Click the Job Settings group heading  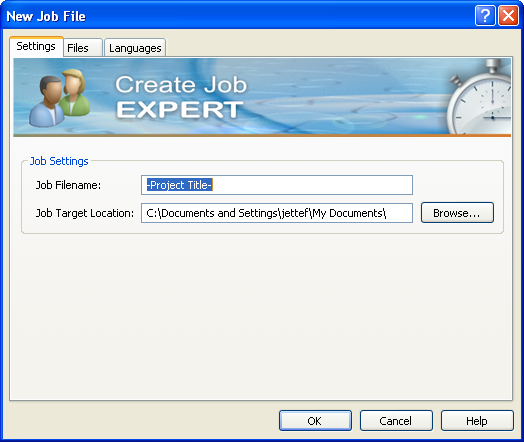pyautogui.click(x=59, y=161)
